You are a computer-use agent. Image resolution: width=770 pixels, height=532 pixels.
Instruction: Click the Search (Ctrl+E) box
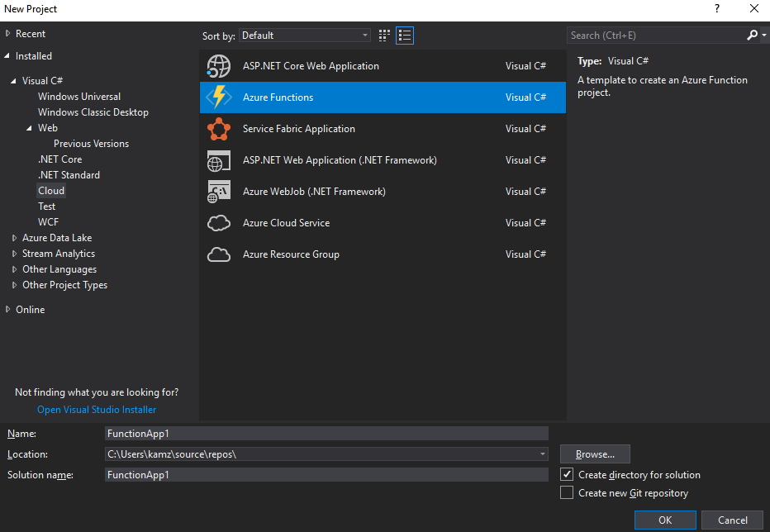(656, 36)
